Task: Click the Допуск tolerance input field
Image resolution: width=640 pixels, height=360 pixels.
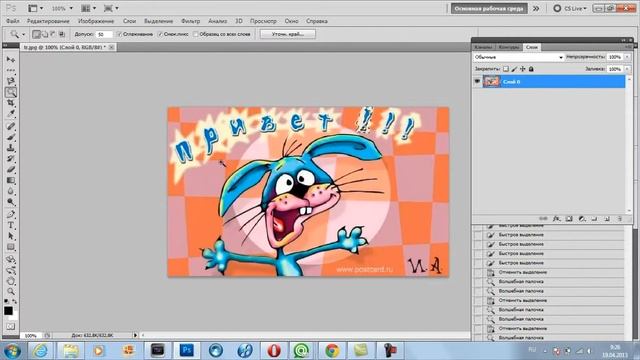Action: (104, 34)
